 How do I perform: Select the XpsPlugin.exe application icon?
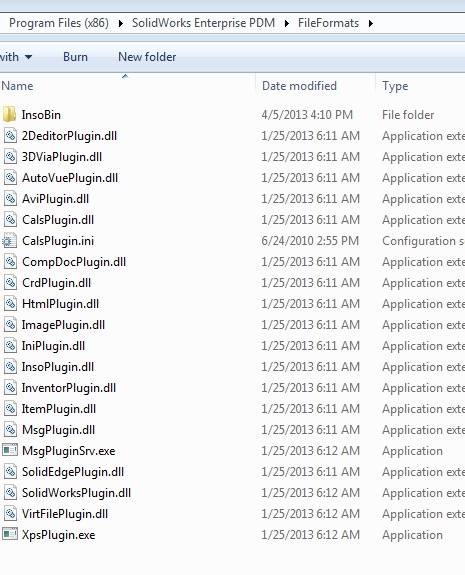10,534
